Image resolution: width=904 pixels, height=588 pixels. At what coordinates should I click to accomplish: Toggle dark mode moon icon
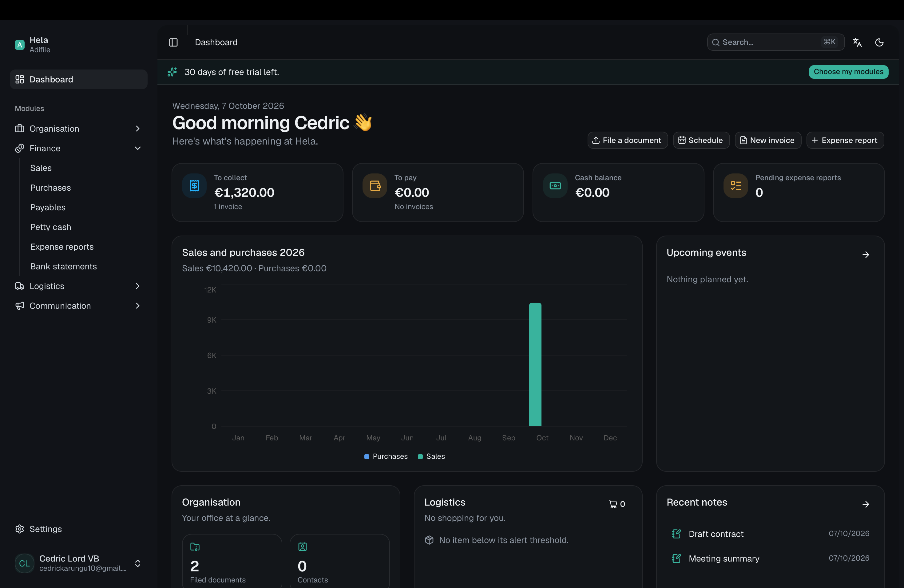(x=879, y=42)
